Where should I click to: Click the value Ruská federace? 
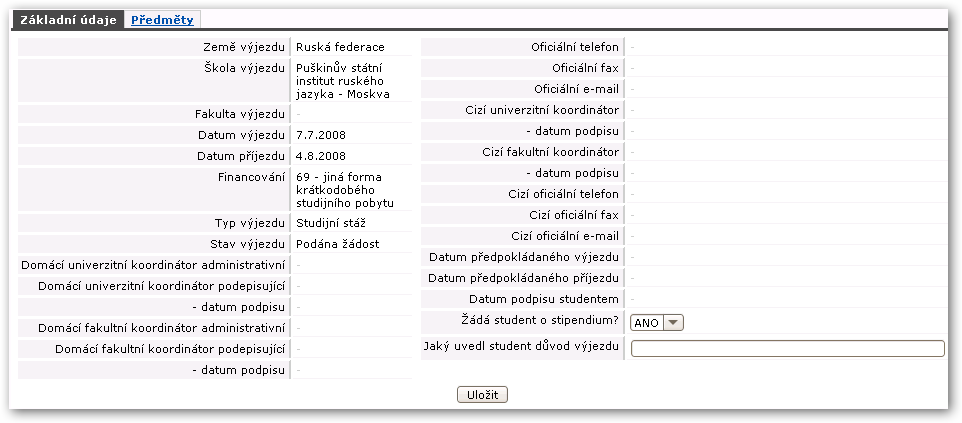coord(340,47)
